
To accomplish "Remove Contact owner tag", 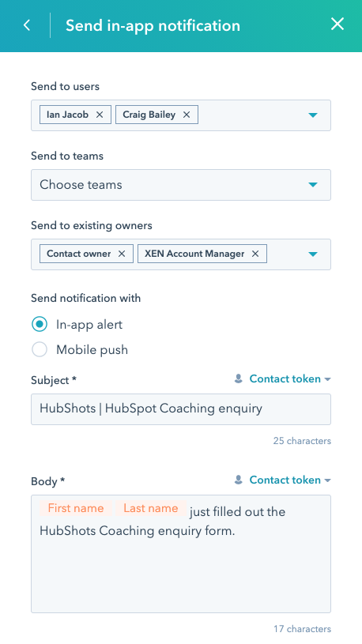I will click(122, 254).
